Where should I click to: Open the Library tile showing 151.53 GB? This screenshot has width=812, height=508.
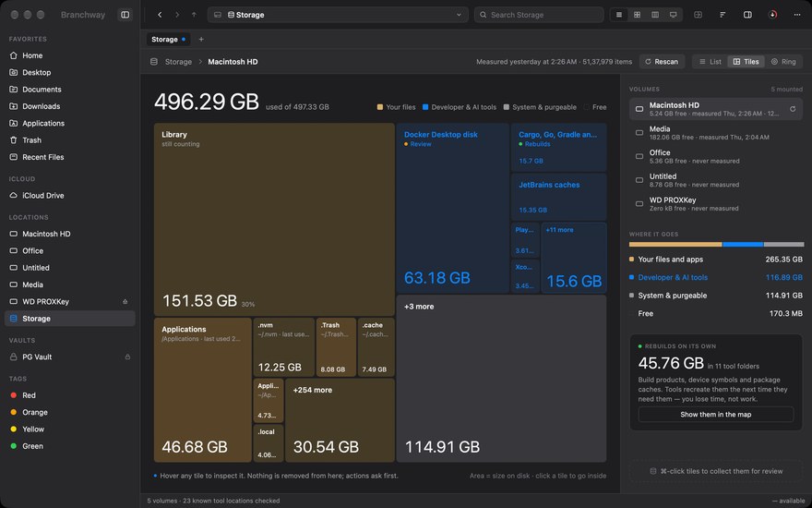(x=274, y=219)
